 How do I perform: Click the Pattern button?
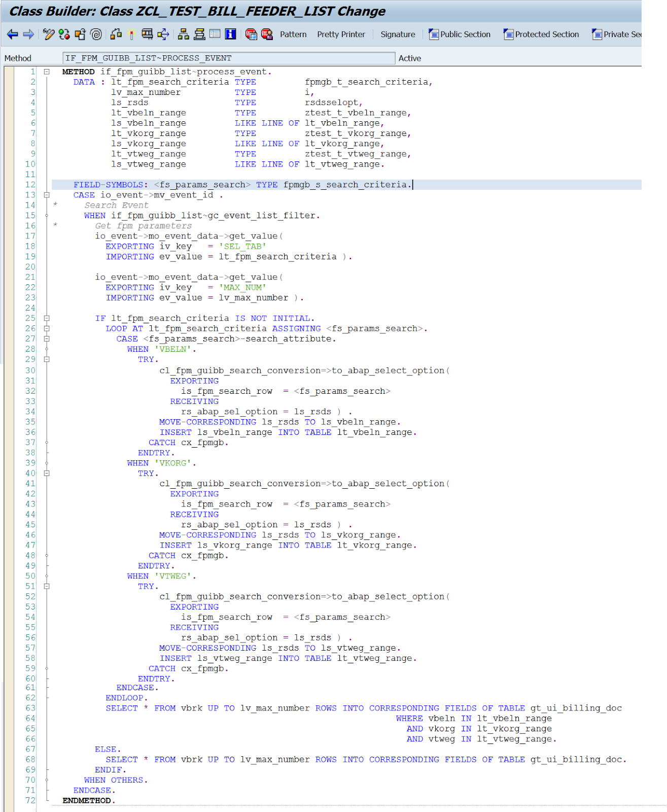click(x=293, y=35)
